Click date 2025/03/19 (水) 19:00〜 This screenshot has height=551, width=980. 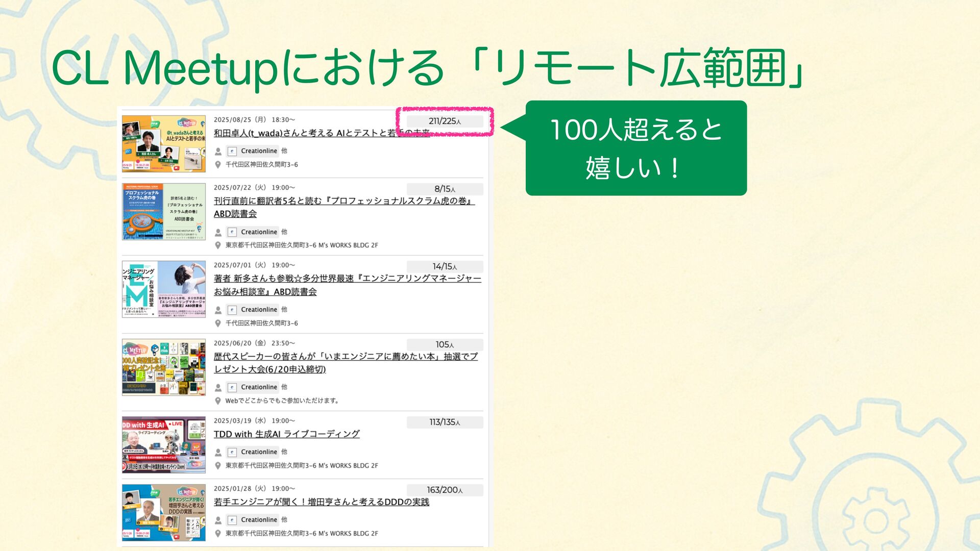[254, 421]
